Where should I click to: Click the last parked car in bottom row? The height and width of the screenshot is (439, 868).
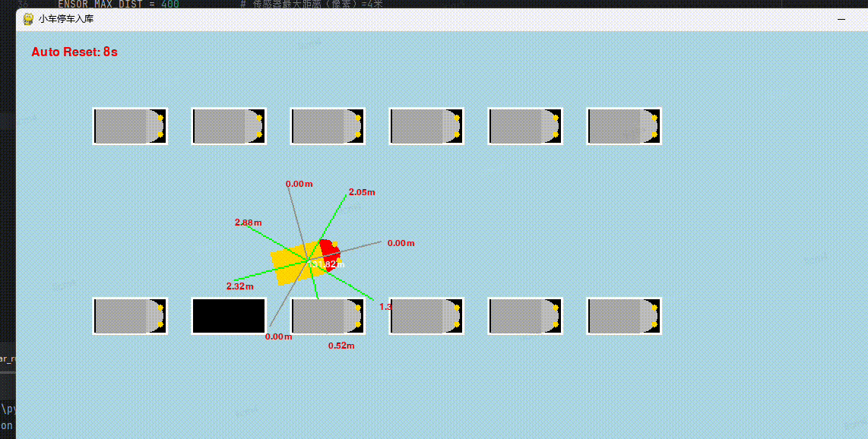click(625, 316)
